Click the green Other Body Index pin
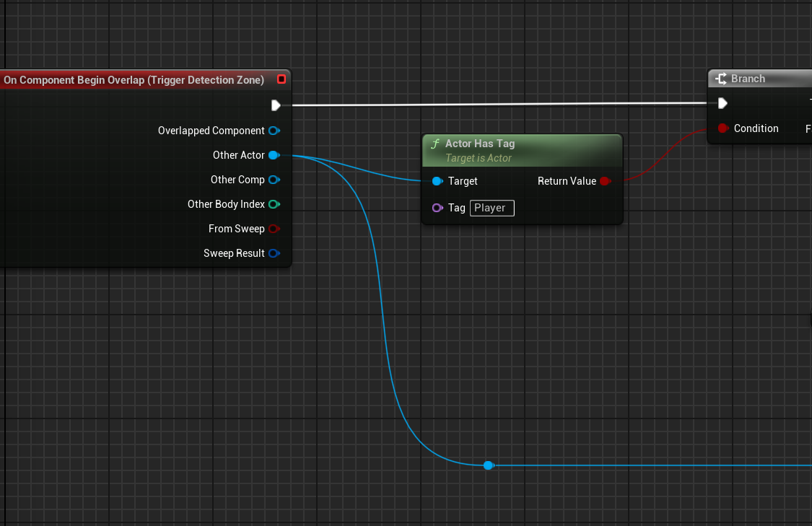812x526 pixels. [274, 204]
